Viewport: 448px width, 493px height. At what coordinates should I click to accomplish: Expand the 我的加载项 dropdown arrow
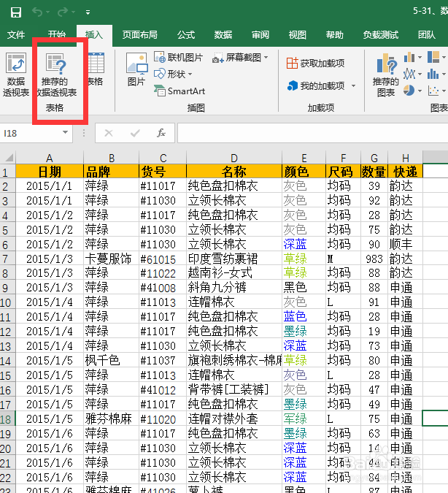tap(353, 86)
